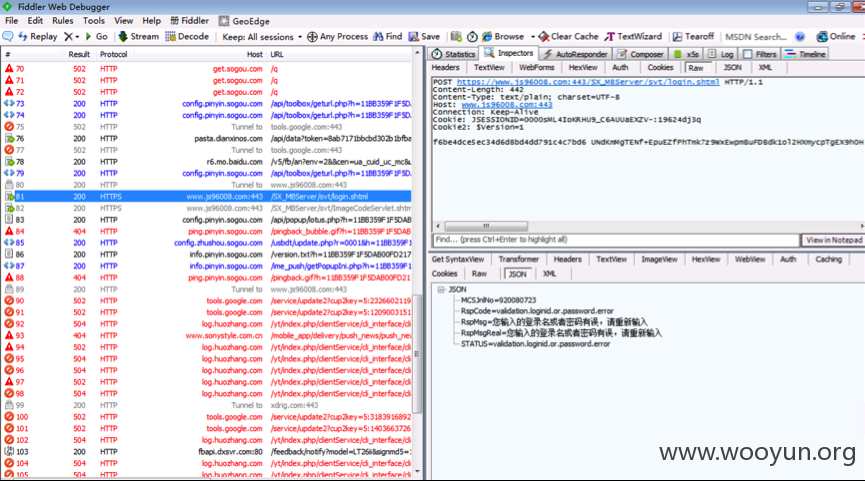
Task: Select session 81 login.shtml row
Action: point(207,196)
